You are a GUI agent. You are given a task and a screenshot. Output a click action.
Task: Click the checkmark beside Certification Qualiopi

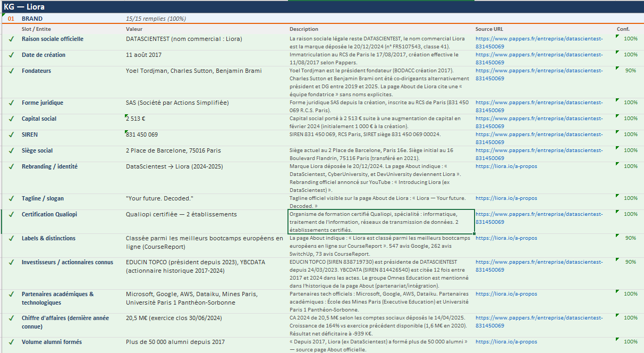point(11,214)
